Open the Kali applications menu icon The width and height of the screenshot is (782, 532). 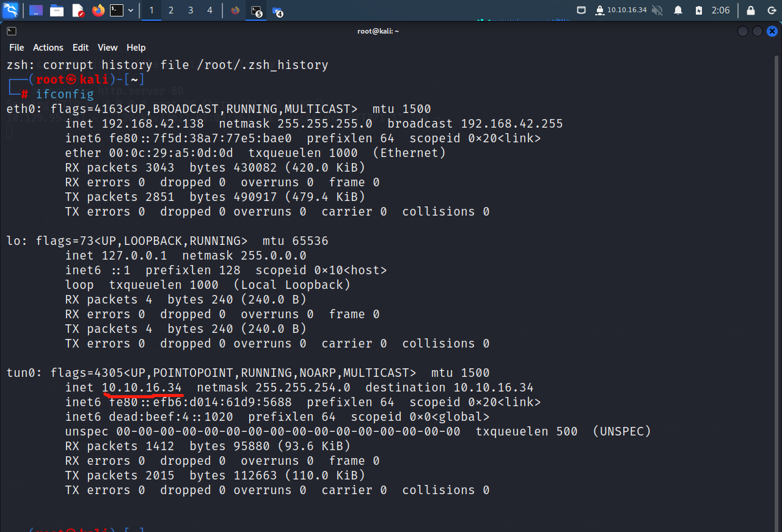click(x=10, y=10)
